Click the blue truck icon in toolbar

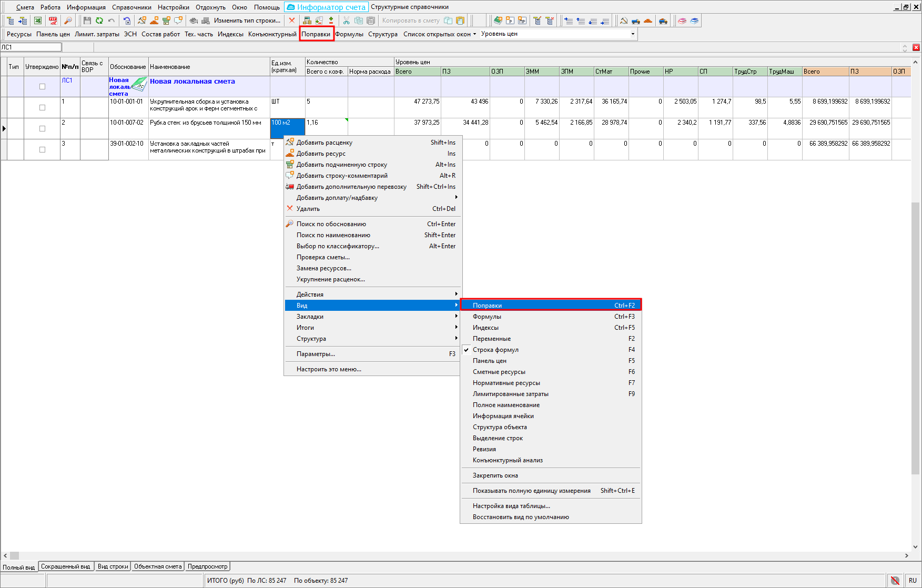(636, 21)
